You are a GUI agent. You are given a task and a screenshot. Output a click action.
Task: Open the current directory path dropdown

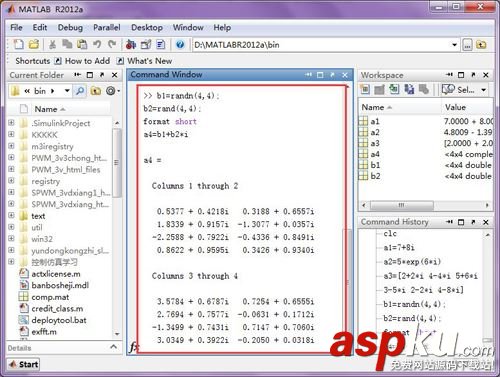[454, 45]
